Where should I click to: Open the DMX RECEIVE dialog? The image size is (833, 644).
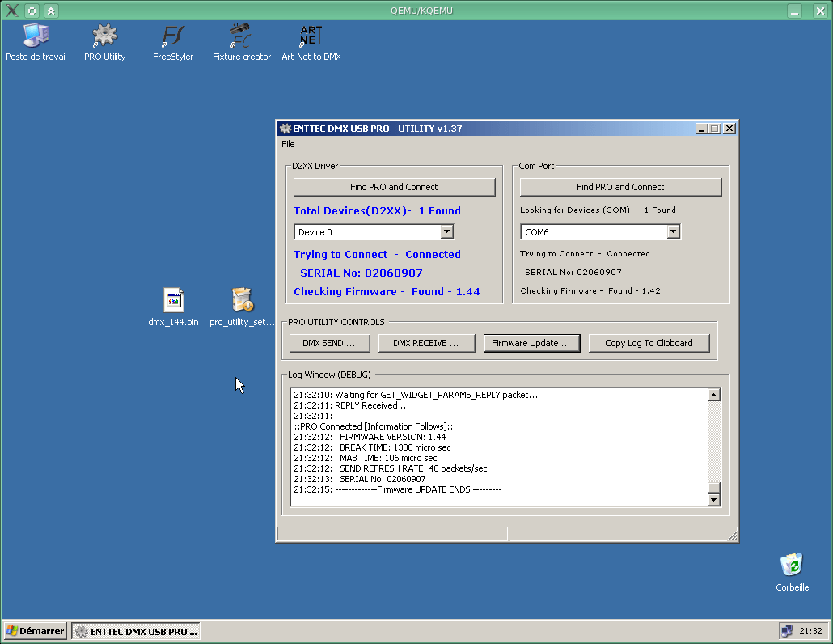tap(426, 343)
